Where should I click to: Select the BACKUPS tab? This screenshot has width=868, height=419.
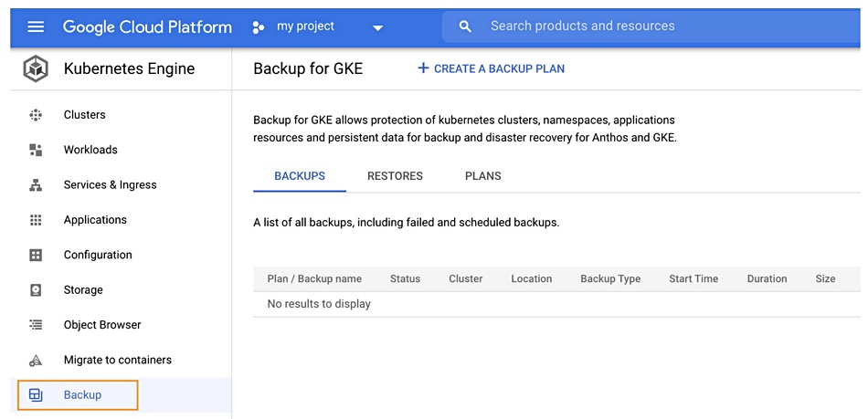pos(300,176)
